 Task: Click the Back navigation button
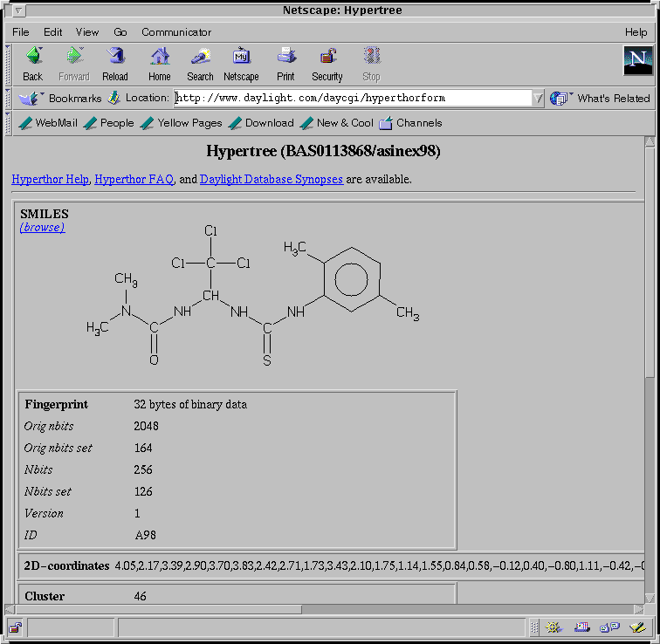point(33,64)
